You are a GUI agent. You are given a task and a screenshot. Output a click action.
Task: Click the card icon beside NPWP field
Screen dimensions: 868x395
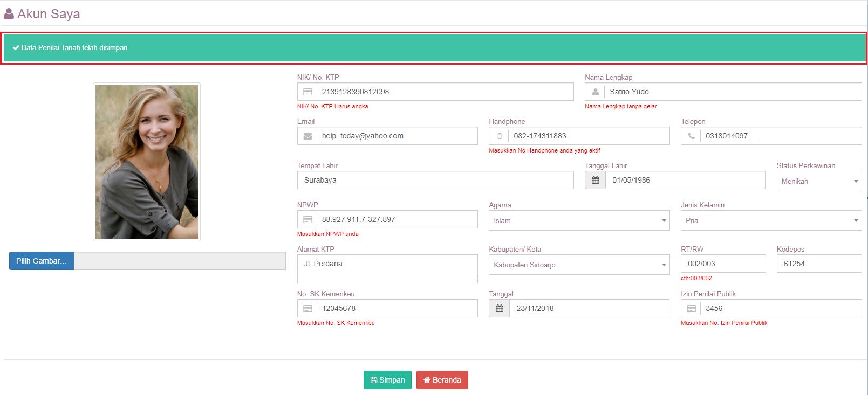click(x=307, y=220)
